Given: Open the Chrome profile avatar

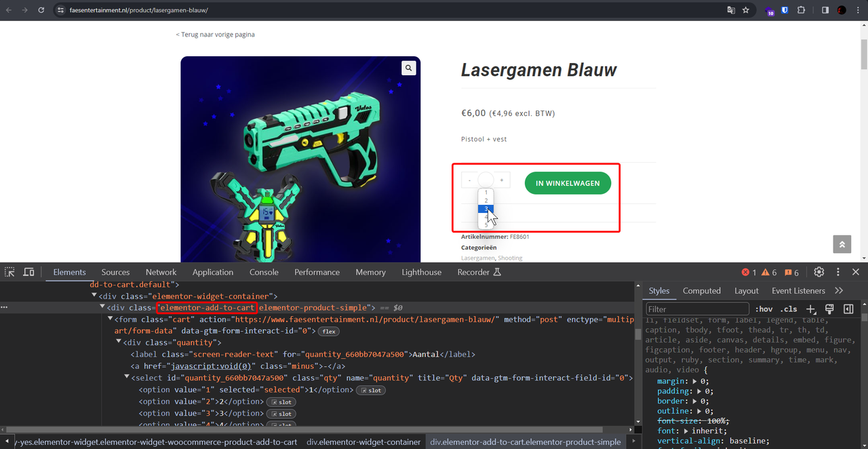Looking at the screenshot, I should click(x=842, y=10).
